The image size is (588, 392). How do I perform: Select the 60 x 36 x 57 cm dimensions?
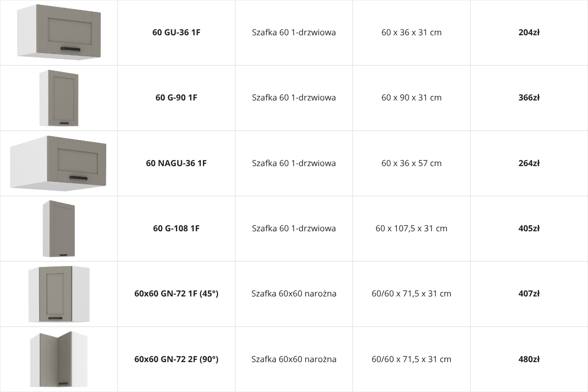pos(412,163)
